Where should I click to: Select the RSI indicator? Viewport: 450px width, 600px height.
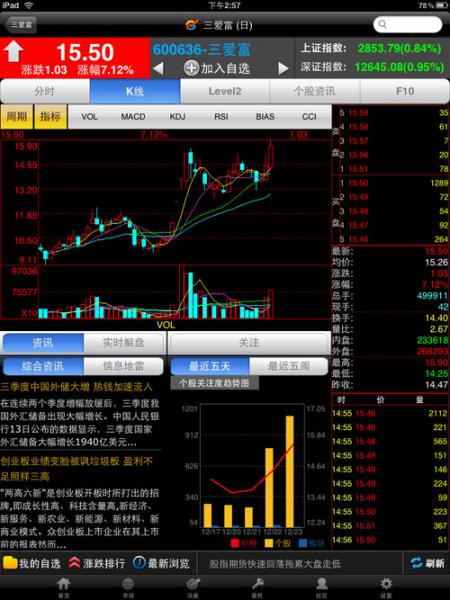(x=221, y=117)
